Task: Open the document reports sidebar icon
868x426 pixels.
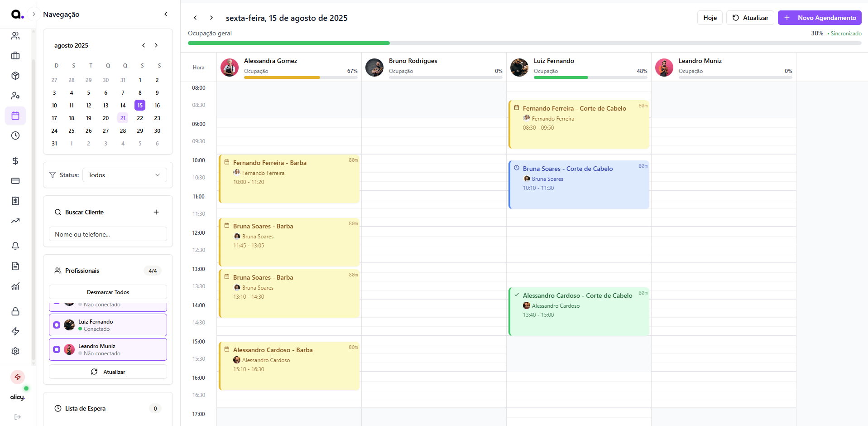Action: (x=15, y=266)
